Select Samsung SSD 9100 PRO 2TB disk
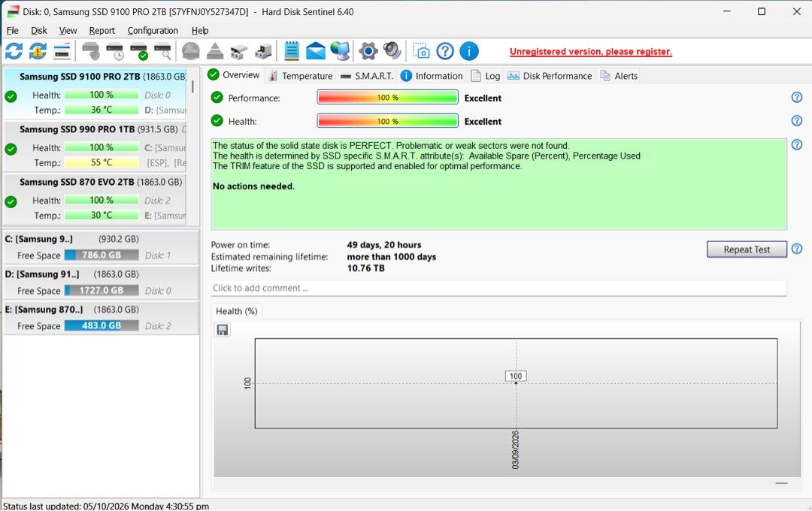The width and height of the screenshot is (812, 511). [x=95, y=93]
